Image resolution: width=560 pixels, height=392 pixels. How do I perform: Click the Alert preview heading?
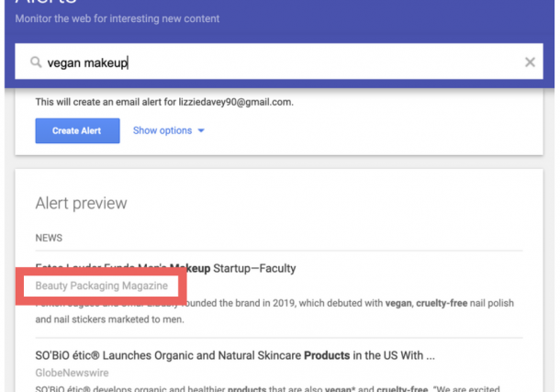[81, 203]
